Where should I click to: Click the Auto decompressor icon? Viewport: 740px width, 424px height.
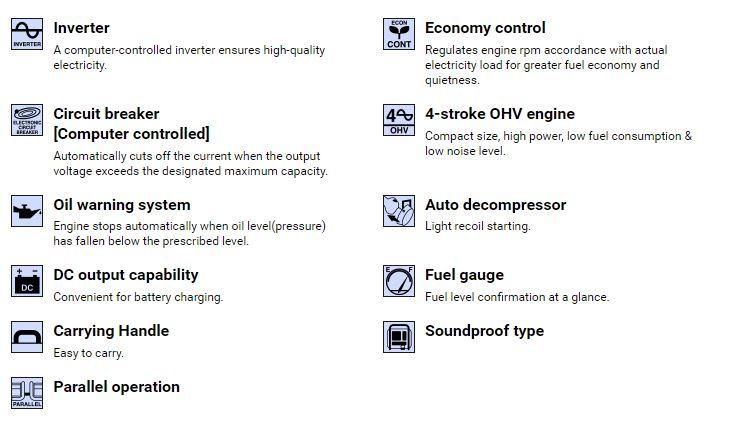pos(399,211)
